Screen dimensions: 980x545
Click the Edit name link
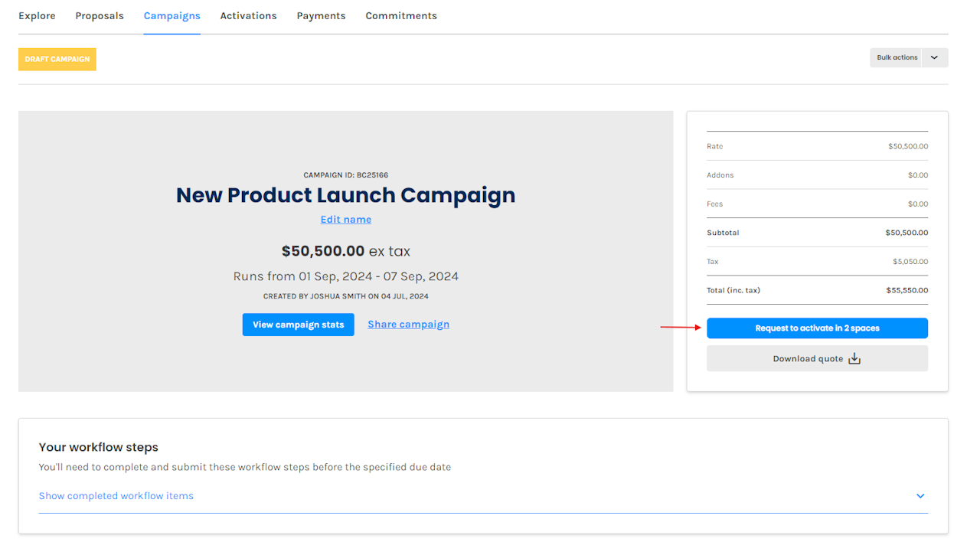click(x=346, y=220)
